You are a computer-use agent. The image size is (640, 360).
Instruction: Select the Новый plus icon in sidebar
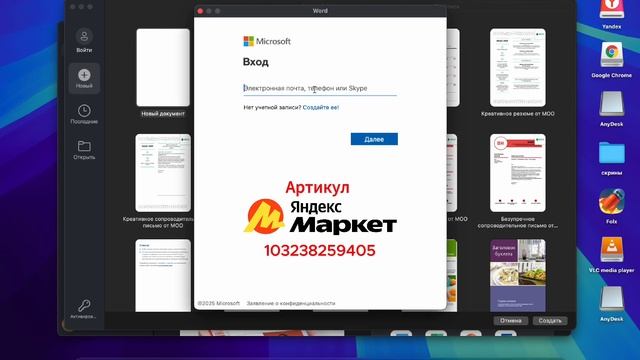click(x=84, y=75)
